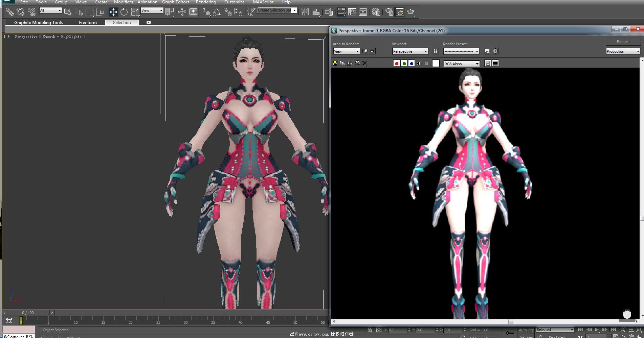Open the Production render mode dropdown
The width and height of the screenshot is (644, 338).
[623, 51]
